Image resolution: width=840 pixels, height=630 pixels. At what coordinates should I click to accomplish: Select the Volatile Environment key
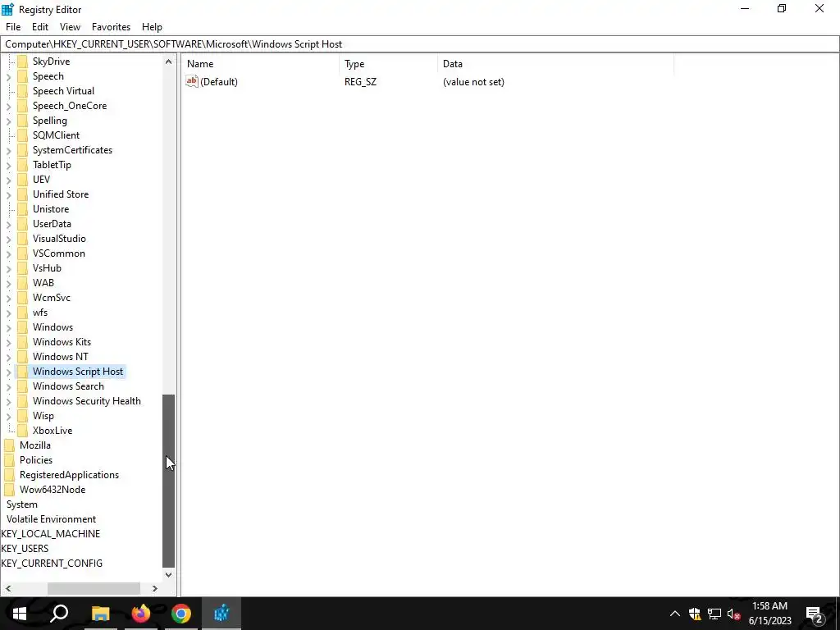(x=51, y=519)
